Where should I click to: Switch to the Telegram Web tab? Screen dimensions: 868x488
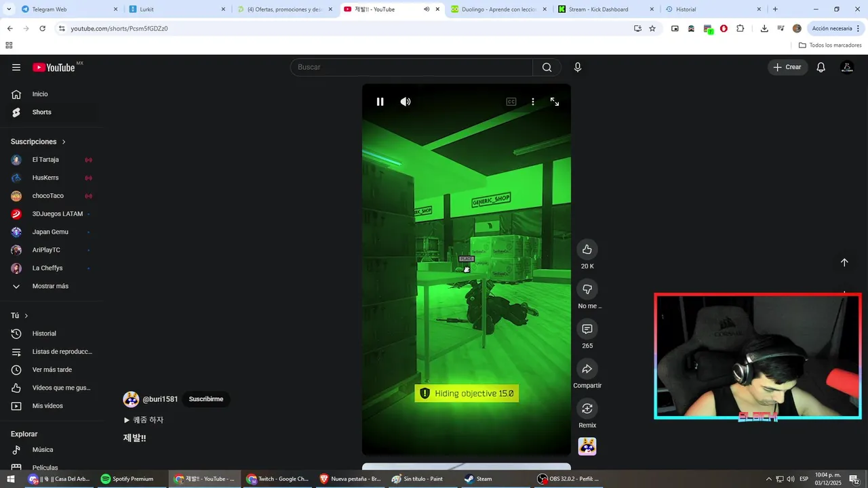[x=68, y=9]
